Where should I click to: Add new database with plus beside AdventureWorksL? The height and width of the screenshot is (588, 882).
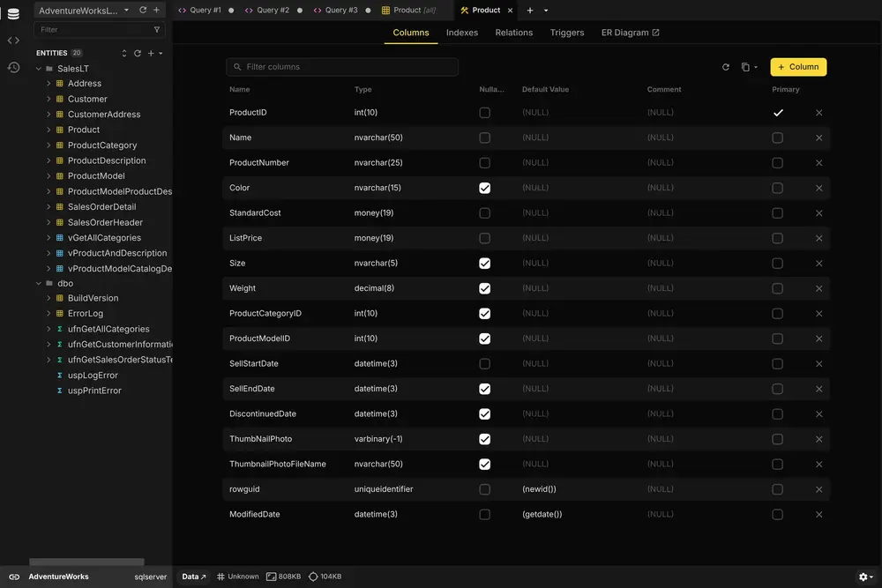[x=156, y=10]
